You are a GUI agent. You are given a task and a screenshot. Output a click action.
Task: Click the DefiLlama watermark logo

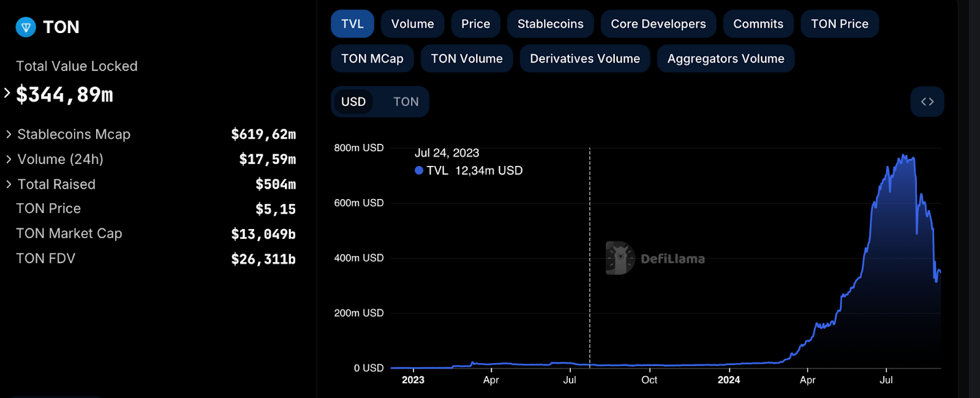[620, 258]
